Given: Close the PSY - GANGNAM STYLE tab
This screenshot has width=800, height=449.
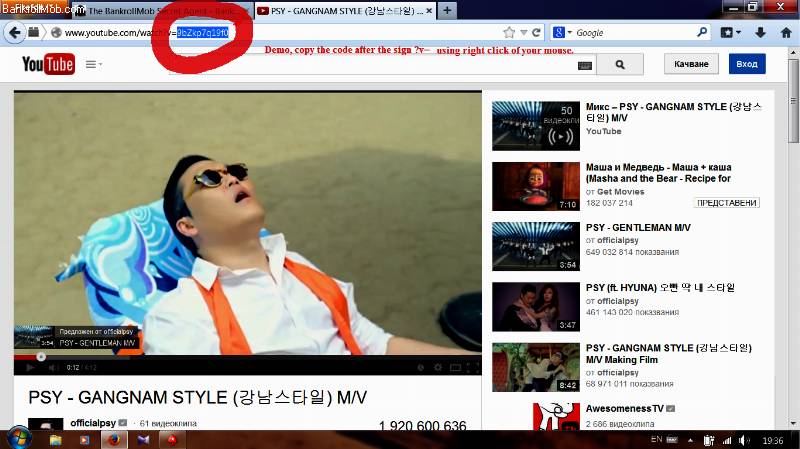Looking at the screenshot, I should tap(429, 10).
